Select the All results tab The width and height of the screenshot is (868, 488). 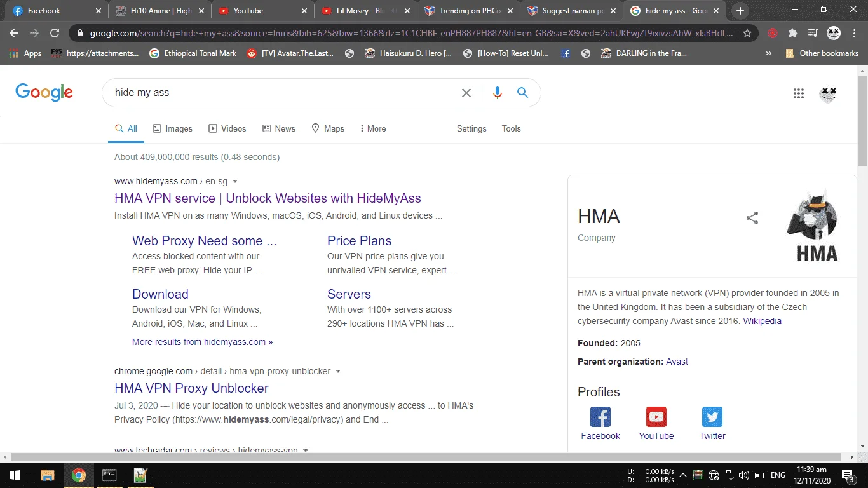(x=126, y=128)
